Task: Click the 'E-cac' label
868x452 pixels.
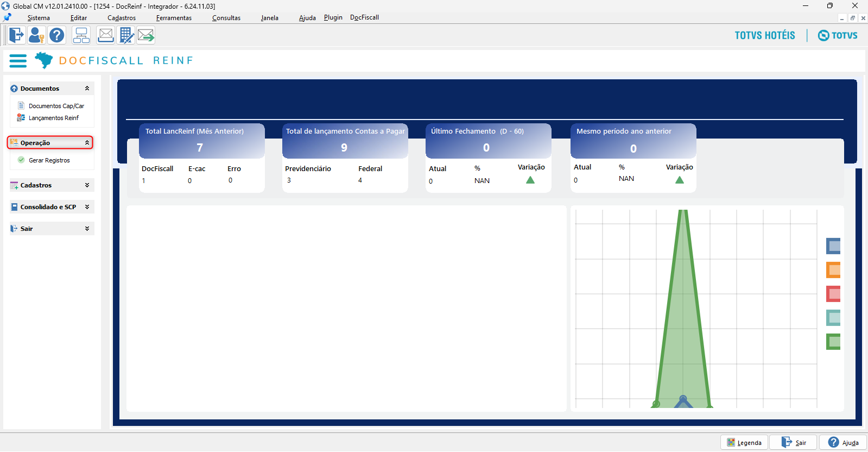Action: pyautogui.click(x=197, y=168)
